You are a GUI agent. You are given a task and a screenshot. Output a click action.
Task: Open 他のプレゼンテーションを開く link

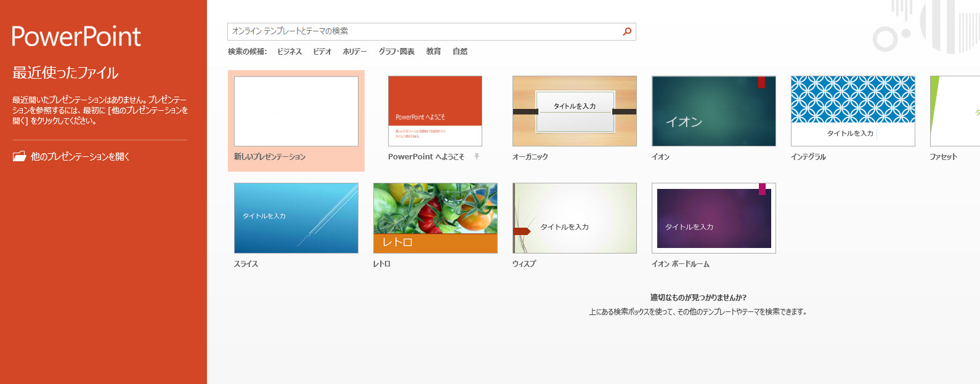(x=80, y=156)
